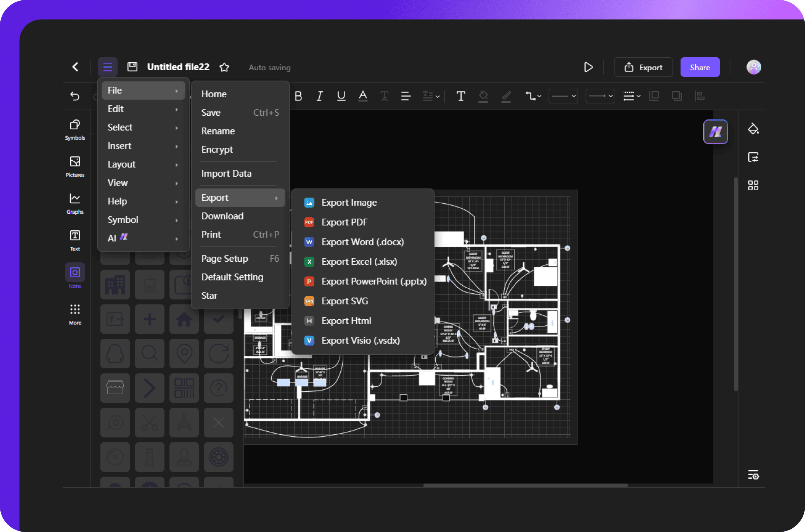The image size is (805, 532).
Task: Click the Export button in header
Action: pos(643,67)
